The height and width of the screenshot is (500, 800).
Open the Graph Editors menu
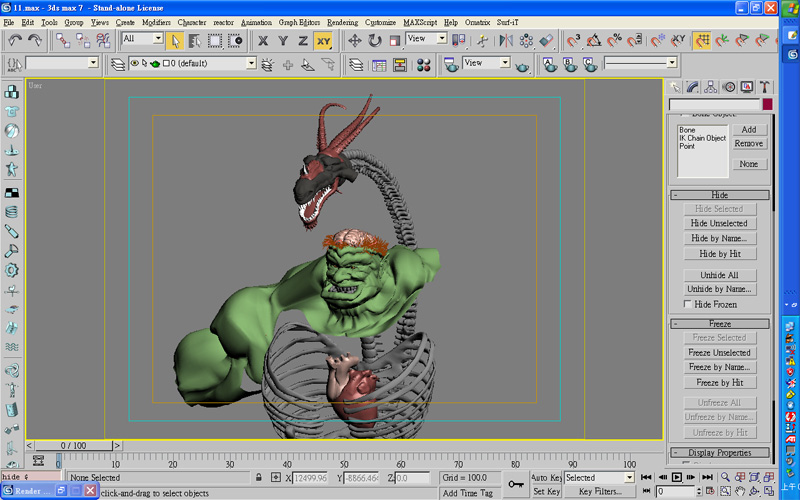tap(299, 22)
